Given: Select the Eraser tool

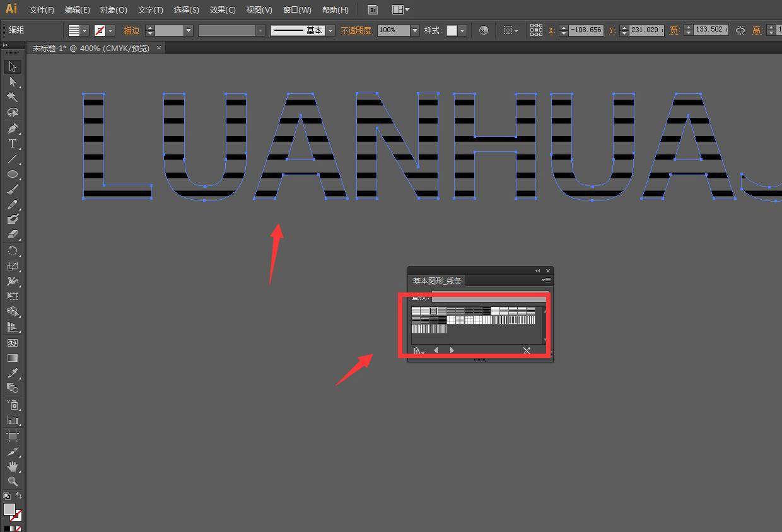Looking at the screenshot, I should pyautogui.click(x=12, y=234).
